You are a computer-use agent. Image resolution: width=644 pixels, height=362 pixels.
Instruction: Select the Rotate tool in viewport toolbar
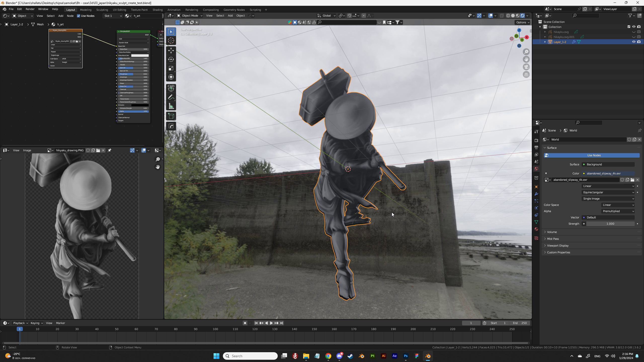point(171,59)
